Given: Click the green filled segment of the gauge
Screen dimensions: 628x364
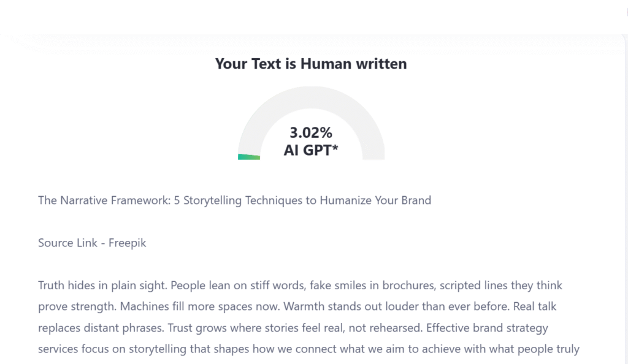Looking at the screenshot, I should click(248, 157).
